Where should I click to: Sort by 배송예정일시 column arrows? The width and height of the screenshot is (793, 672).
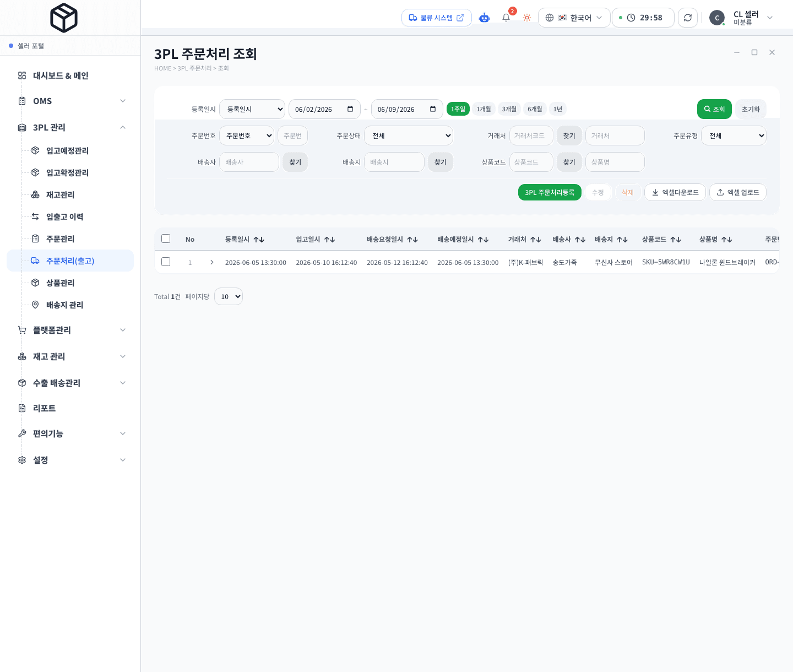point(484,240)
